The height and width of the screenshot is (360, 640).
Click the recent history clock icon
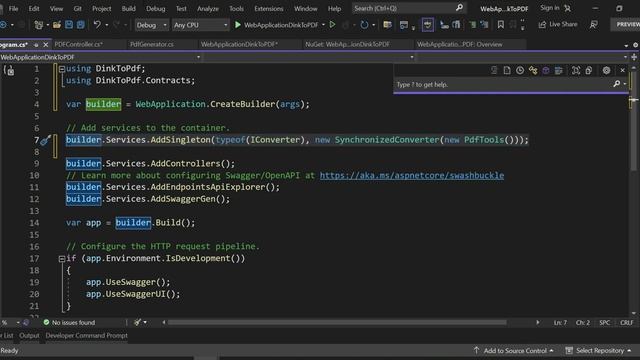click(x=520, y=71)
